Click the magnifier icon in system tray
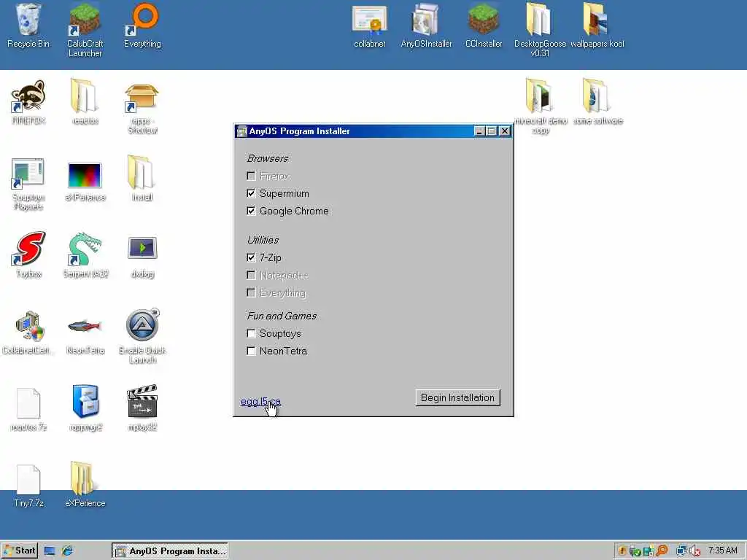 pos(662,551)
